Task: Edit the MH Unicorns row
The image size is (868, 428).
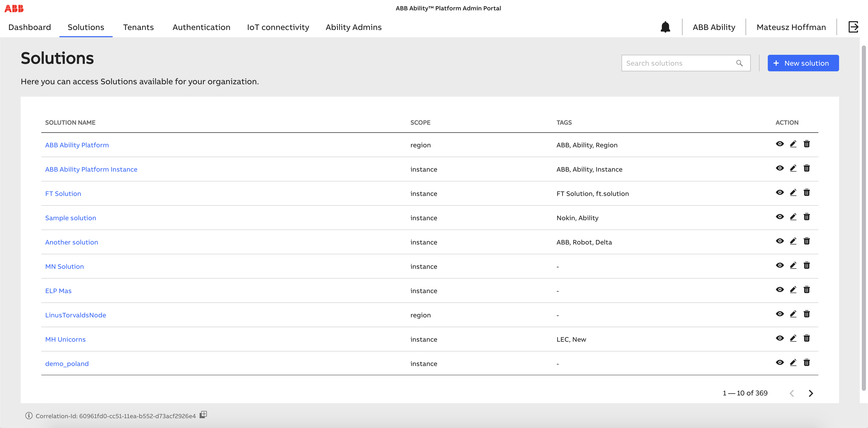Action: (793, 338)
